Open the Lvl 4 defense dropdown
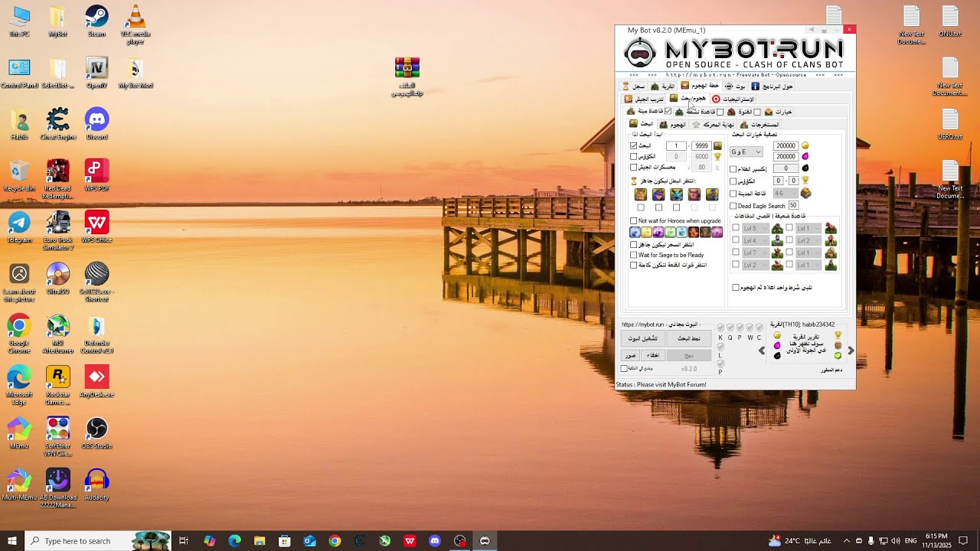980x551 pixels. (756, 240)
